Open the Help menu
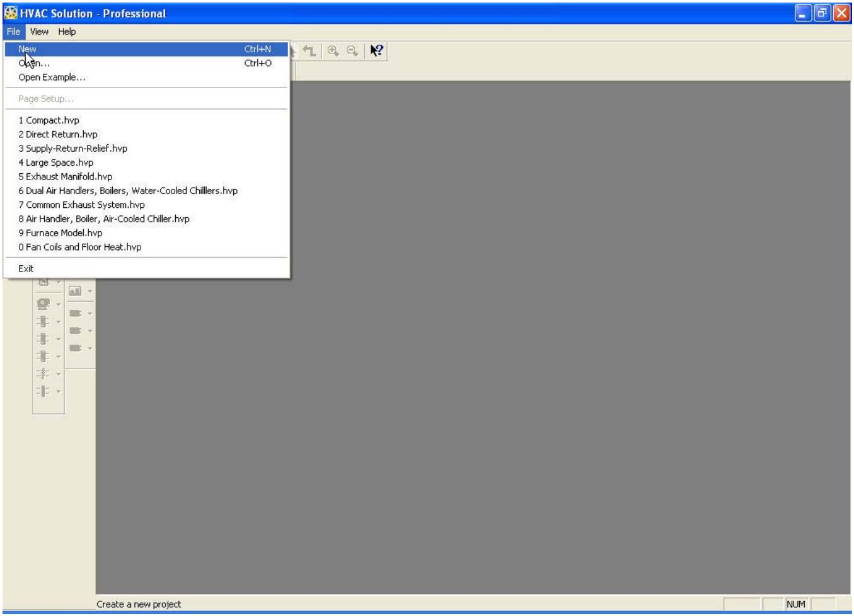 [67, 31]
